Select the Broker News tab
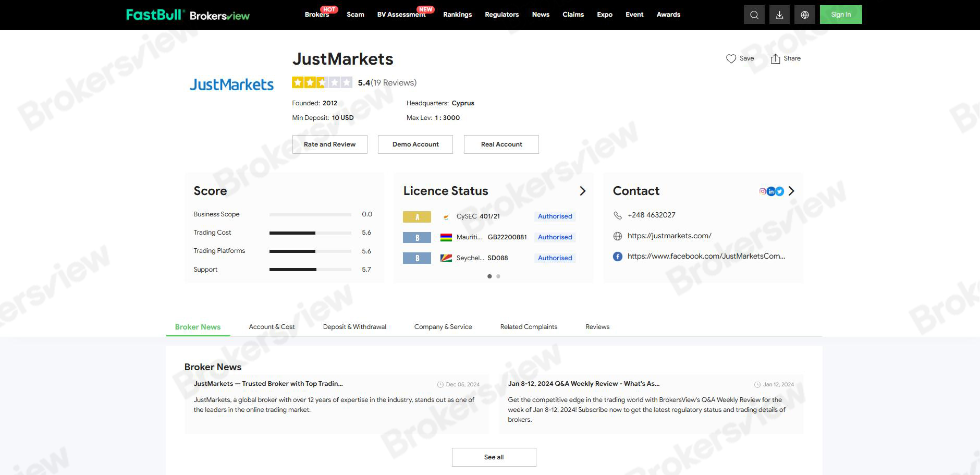The height and width of the screenshot is (475, 980). [198, 327]
